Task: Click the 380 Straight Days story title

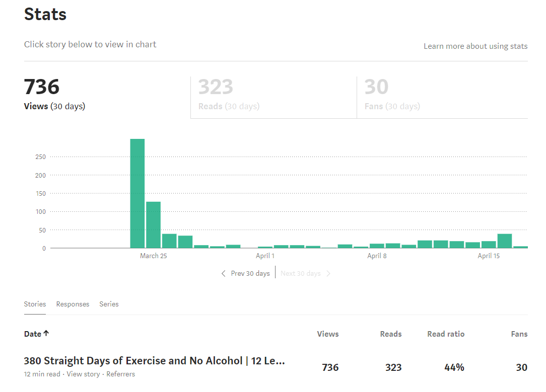Action: [x=154, y=361]
